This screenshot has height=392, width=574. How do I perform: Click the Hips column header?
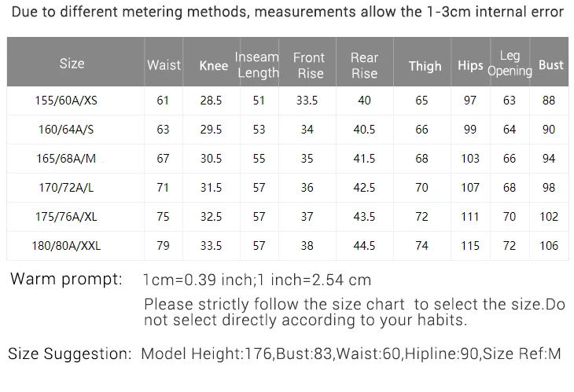point(470,65)
